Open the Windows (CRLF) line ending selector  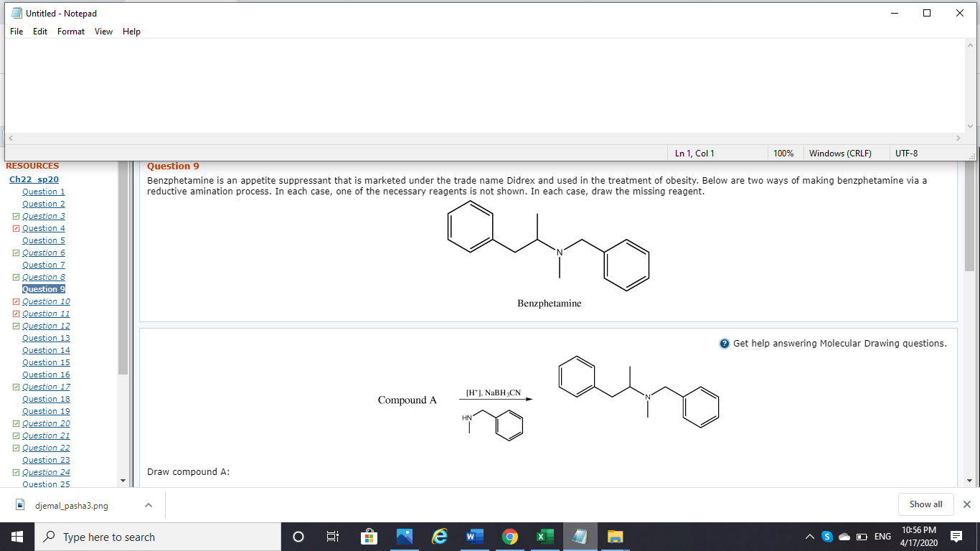(x=841, y=153)
